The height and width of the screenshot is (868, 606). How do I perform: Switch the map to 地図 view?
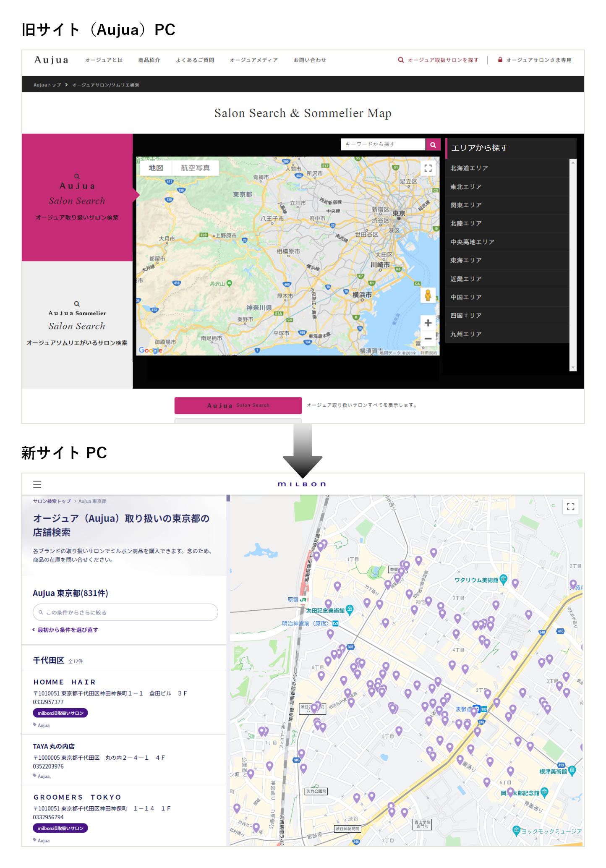156,168
